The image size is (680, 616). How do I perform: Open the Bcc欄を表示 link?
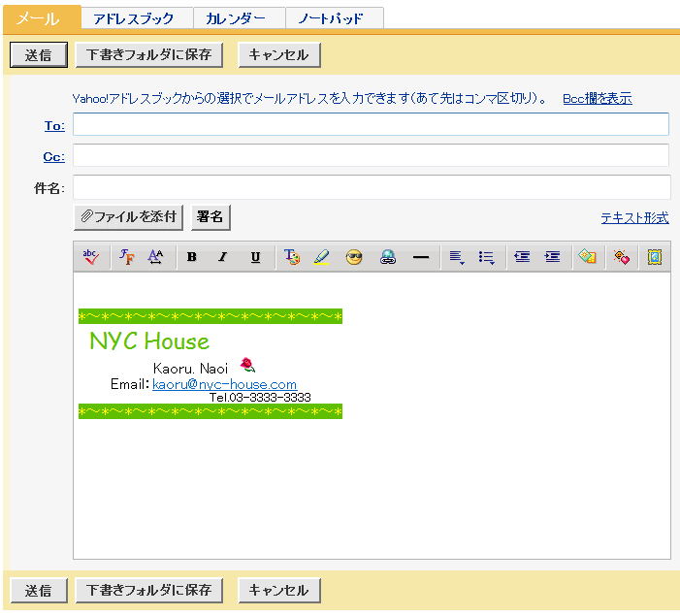597,99
